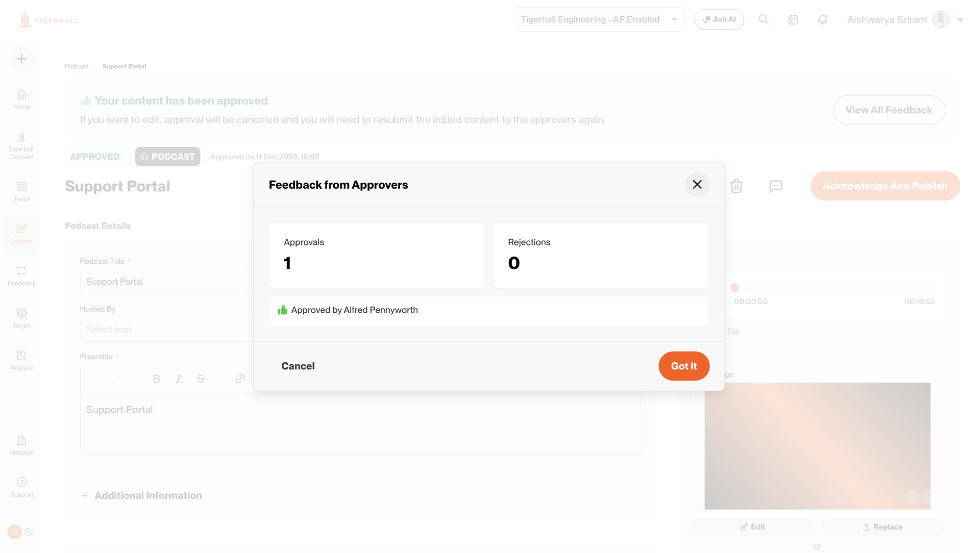Navigate to Manage in sidebar
Viewport: 980px width, 553px height.
click(x=21, y=445)
